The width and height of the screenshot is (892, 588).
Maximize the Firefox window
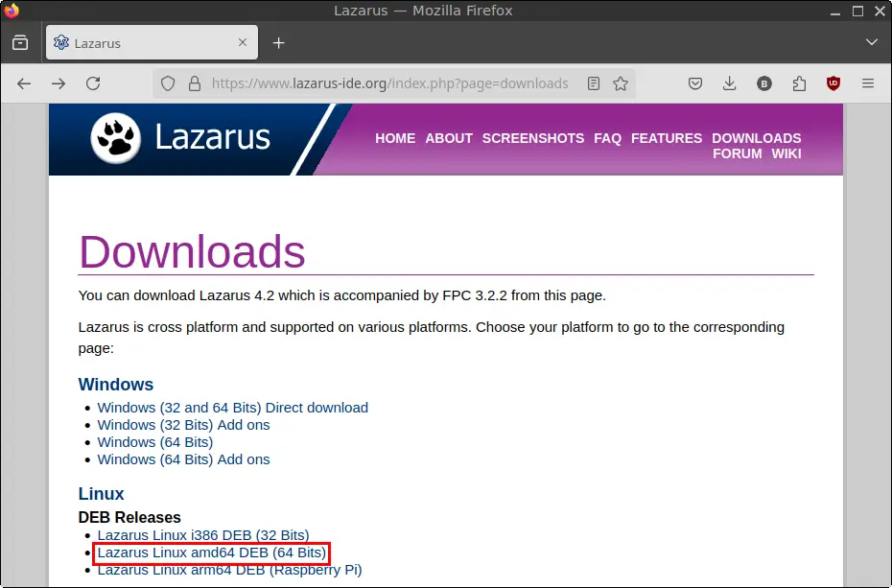857,11
